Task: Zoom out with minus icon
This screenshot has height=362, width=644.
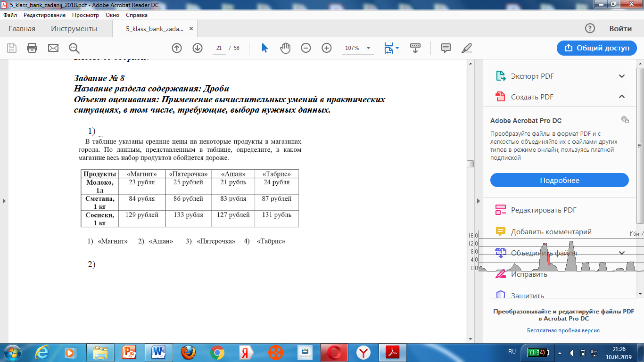Action: 306,48
